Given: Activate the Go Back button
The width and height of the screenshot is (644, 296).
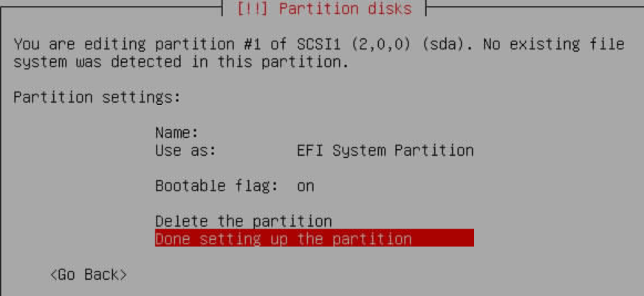Looking at the screenshot, I should coord(89,275).
